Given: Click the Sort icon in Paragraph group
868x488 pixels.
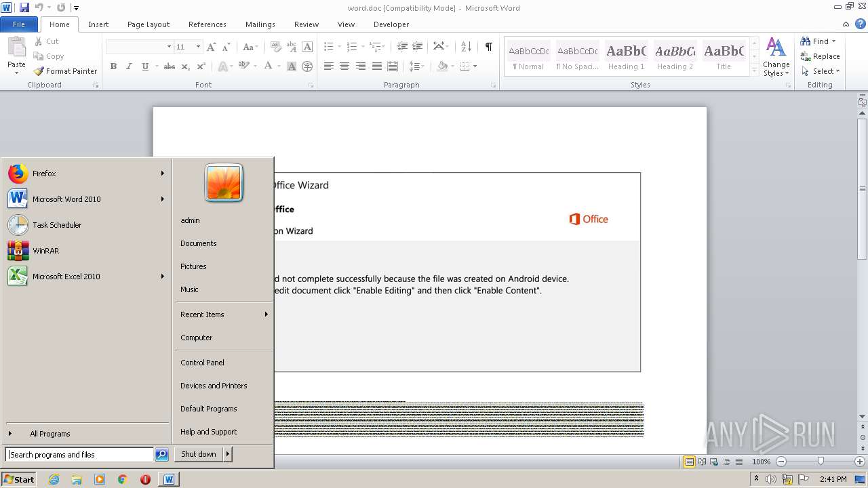Looking at the screenshot, I should click(x=466, y=47).
